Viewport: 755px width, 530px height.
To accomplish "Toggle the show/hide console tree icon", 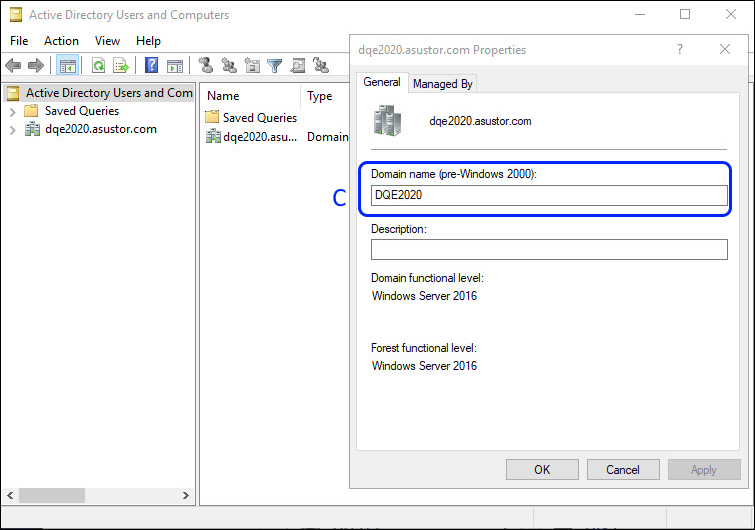I will (68, 66).
